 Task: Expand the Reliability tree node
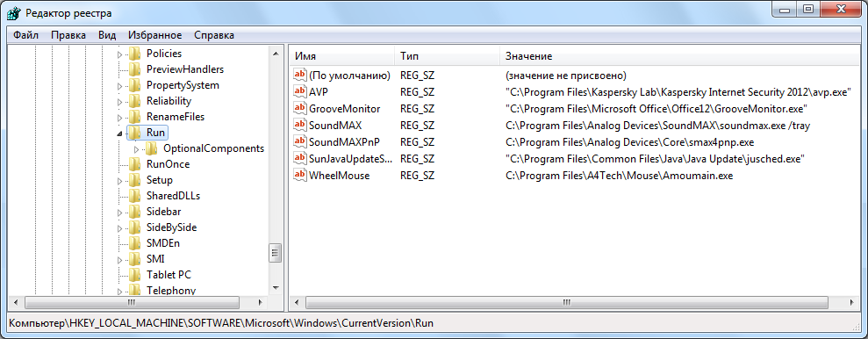pyautogui.click(x=120, y=101)
